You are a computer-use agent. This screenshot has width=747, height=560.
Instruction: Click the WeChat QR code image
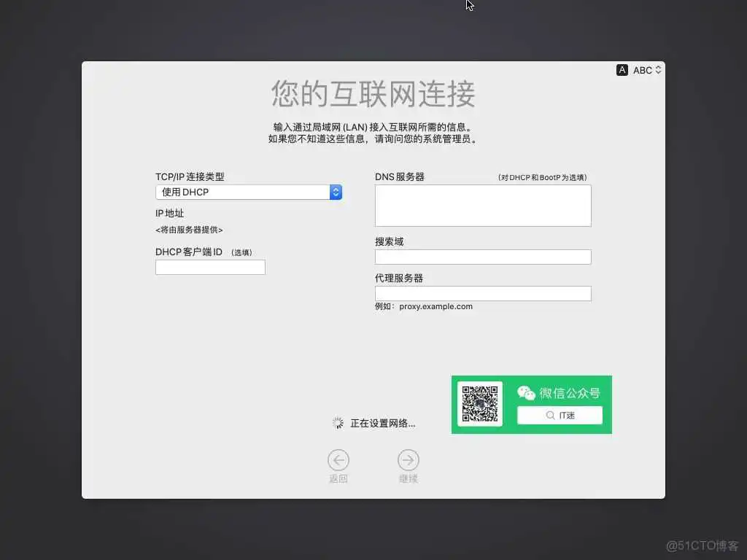[x=480, y=403]
